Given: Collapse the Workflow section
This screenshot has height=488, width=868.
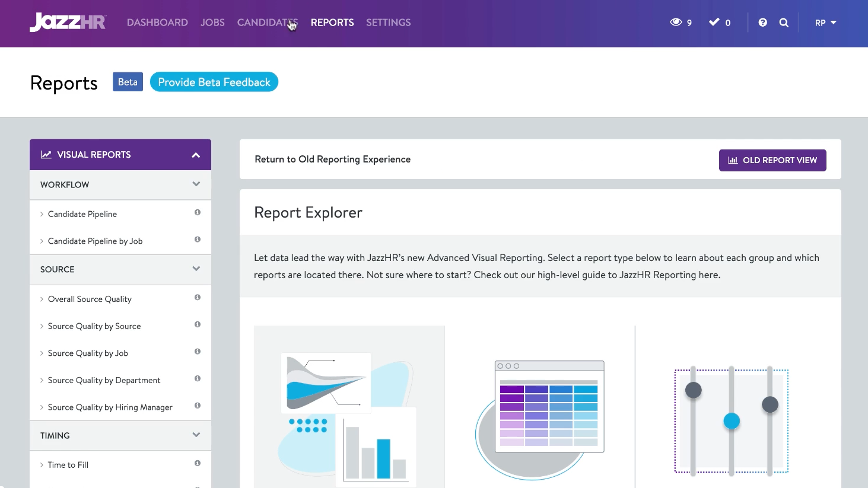Looking at the screenshot, I should pyautogui.click(x=196, y=184).
